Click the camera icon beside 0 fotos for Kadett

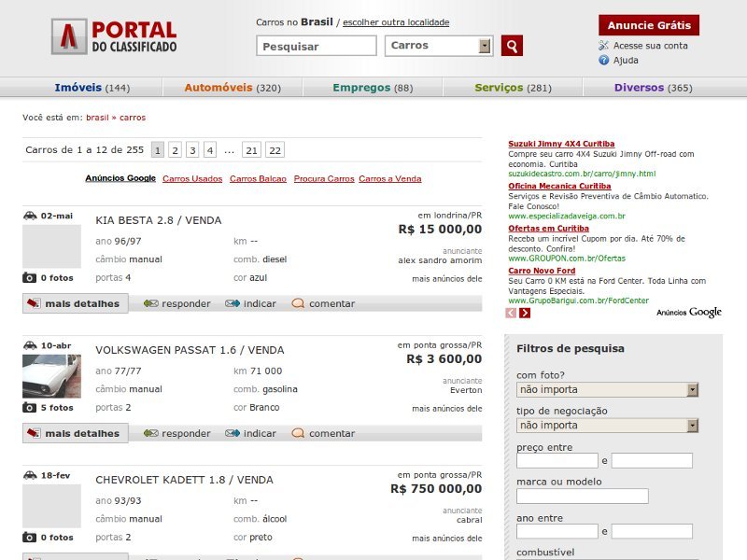(30, 538)
